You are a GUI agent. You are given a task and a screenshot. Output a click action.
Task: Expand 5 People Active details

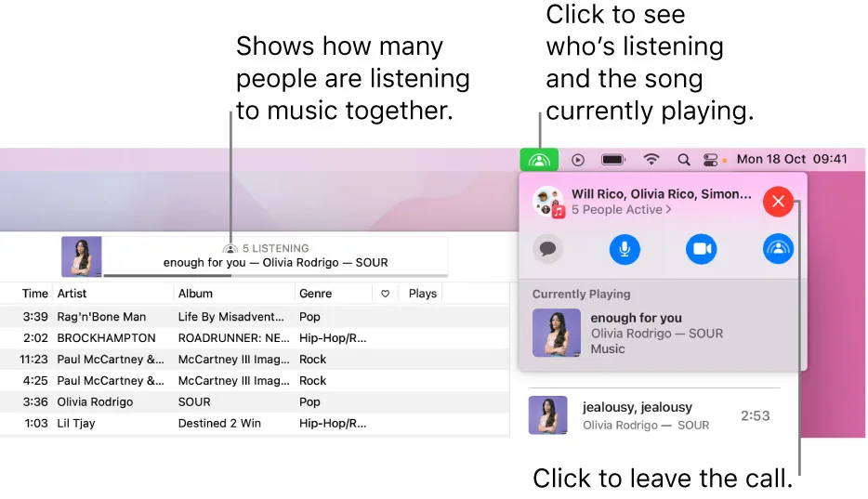pos(621,210)
